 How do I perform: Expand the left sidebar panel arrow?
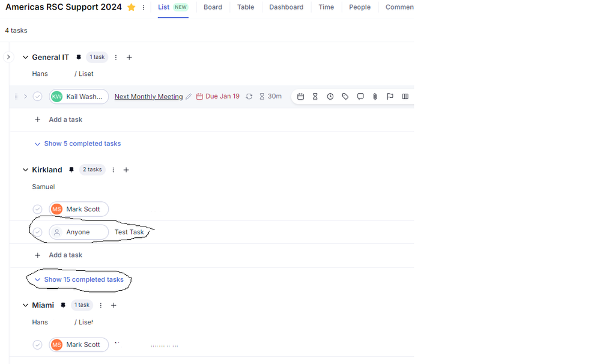[x=8, y=57]
